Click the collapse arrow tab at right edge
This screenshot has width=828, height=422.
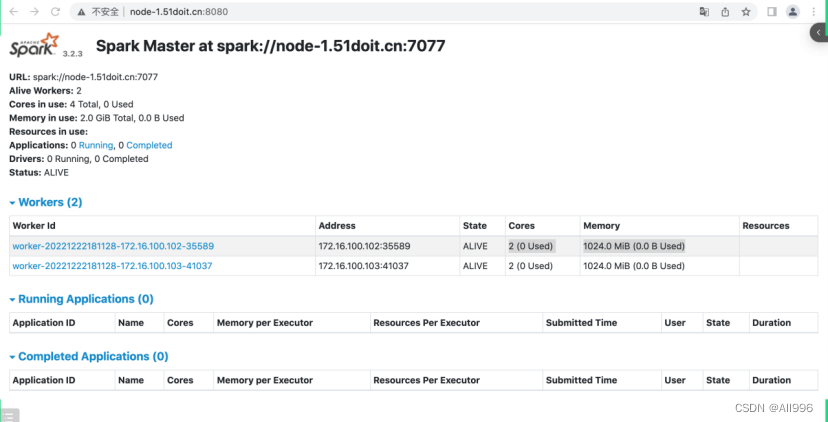tap(819, 33)
